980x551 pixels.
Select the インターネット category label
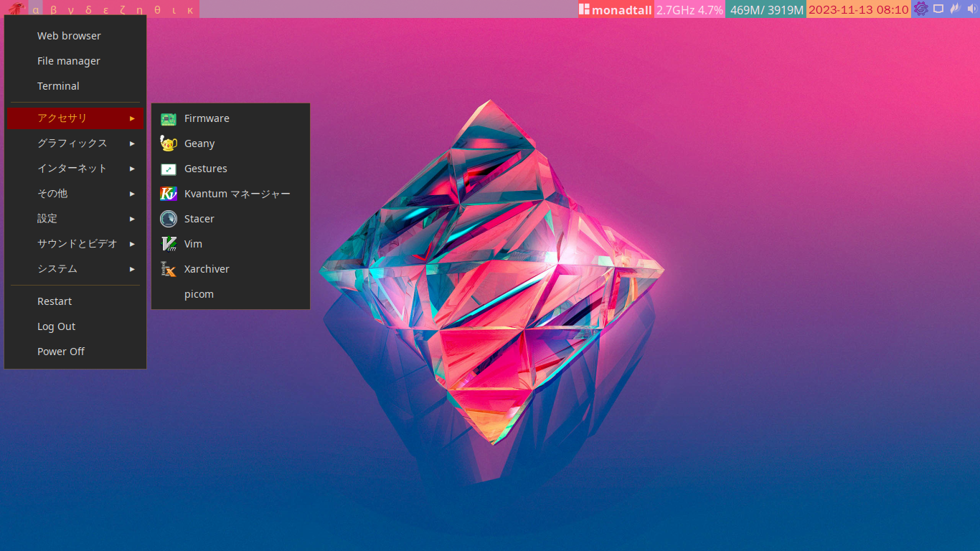(x=72, y=169)
